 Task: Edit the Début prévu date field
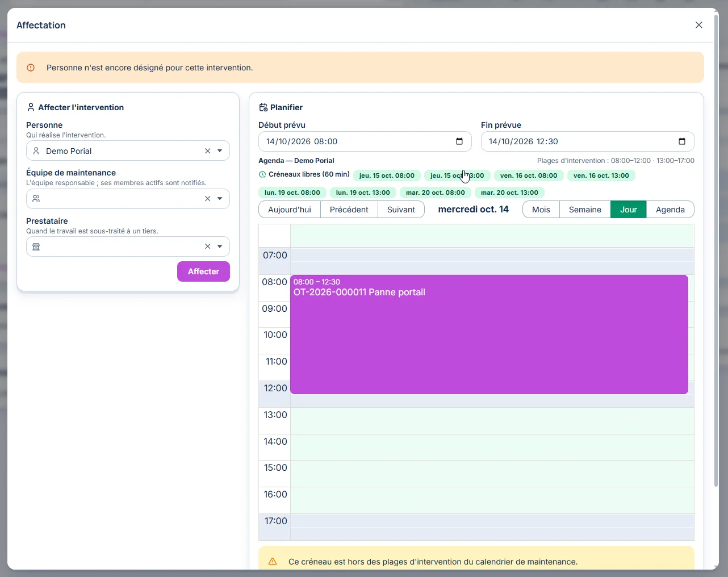pyautogui.click(x=365, y=141)
